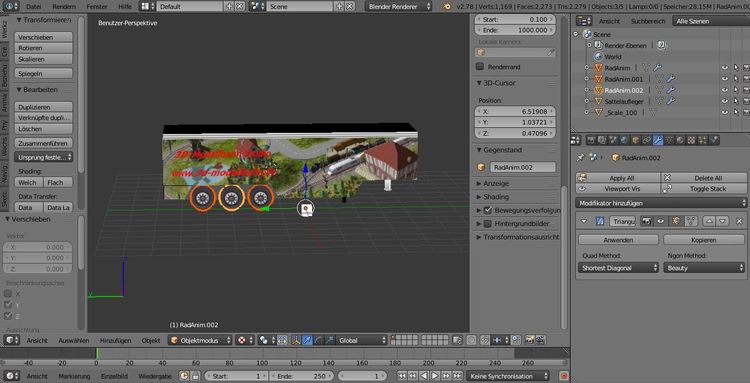Move Triangulate modifier up with arrow

point(710,221)
